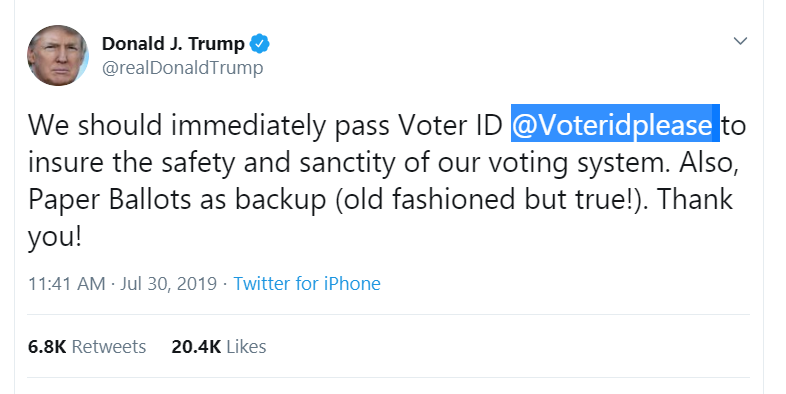
Task: Visit the @realDonaldTrump handle
Action: tap(182, 68)
